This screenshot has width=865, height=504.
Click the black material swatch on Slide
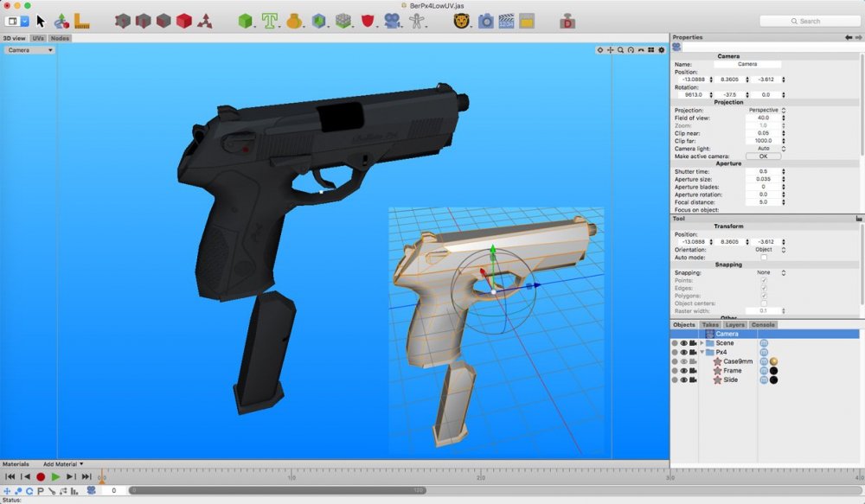[774, 380]
